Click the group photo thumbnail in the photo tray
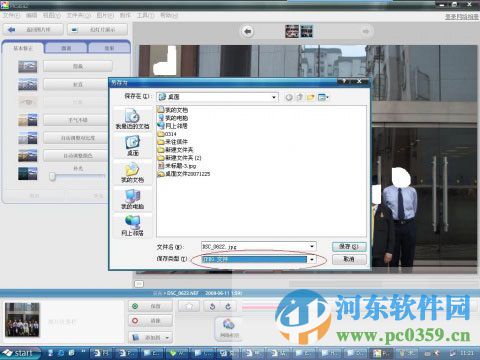 (22, 319)
